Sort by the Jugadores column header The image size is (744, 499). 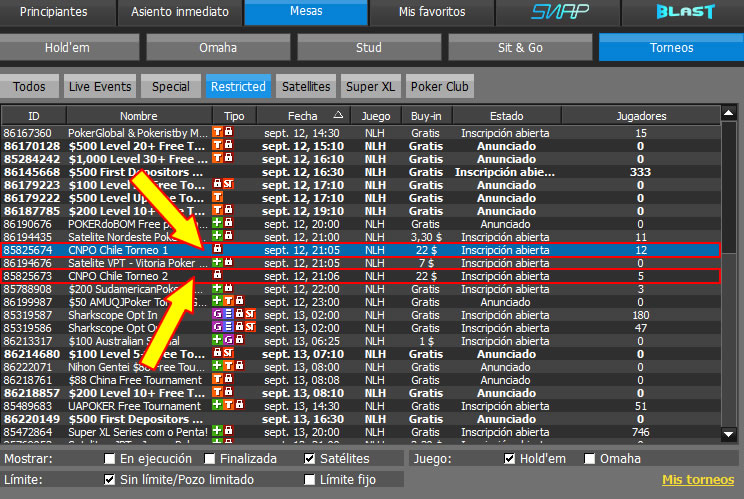pos(641,116)
